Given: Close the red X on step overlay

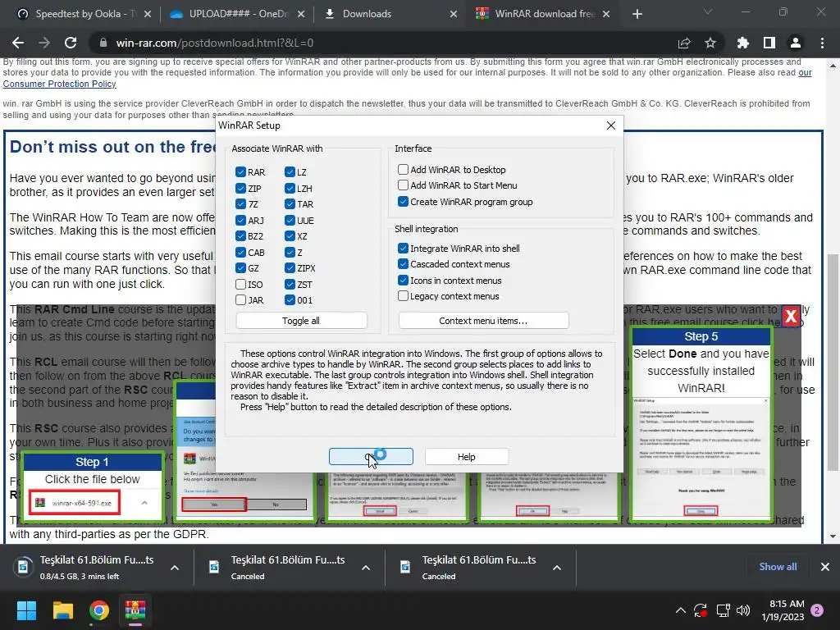Looking at the screenshot, I should pos(791,316).
